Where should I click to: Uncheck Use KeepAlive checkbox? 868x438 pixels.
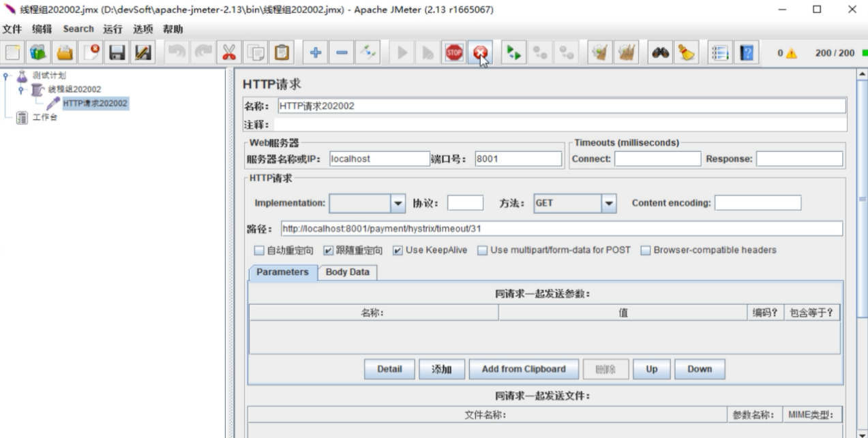[x=398, y=250]
